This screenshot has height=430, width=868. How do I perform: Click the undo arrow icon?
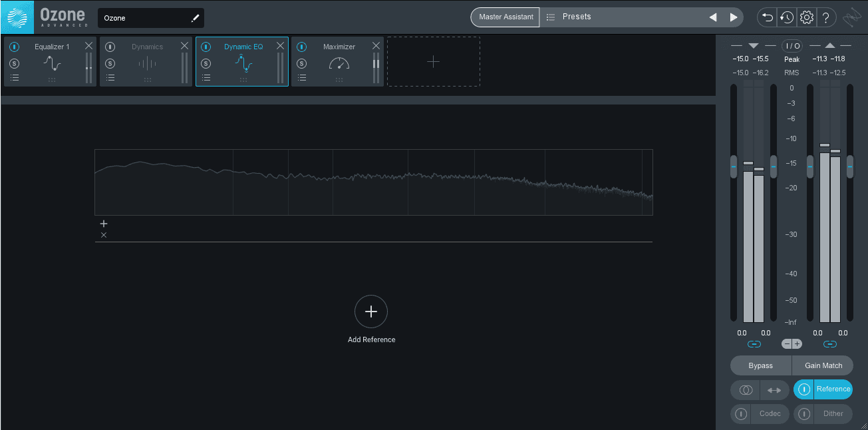click(x=768, y=17)
